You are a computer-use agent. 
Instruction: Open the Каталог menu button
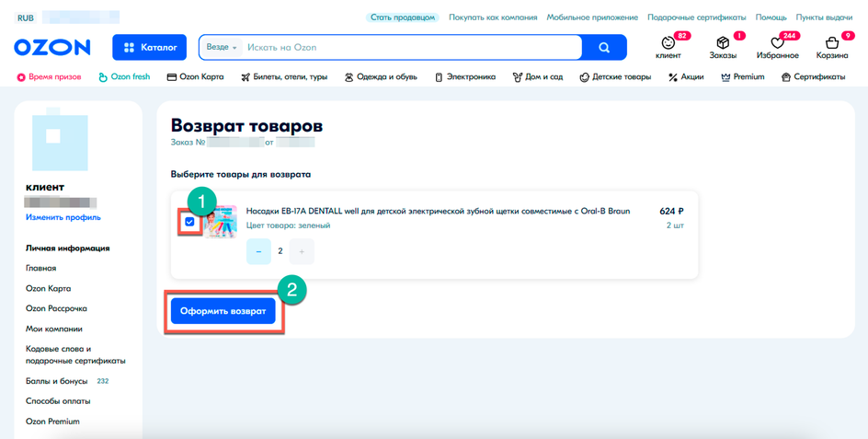coord(150,47)
